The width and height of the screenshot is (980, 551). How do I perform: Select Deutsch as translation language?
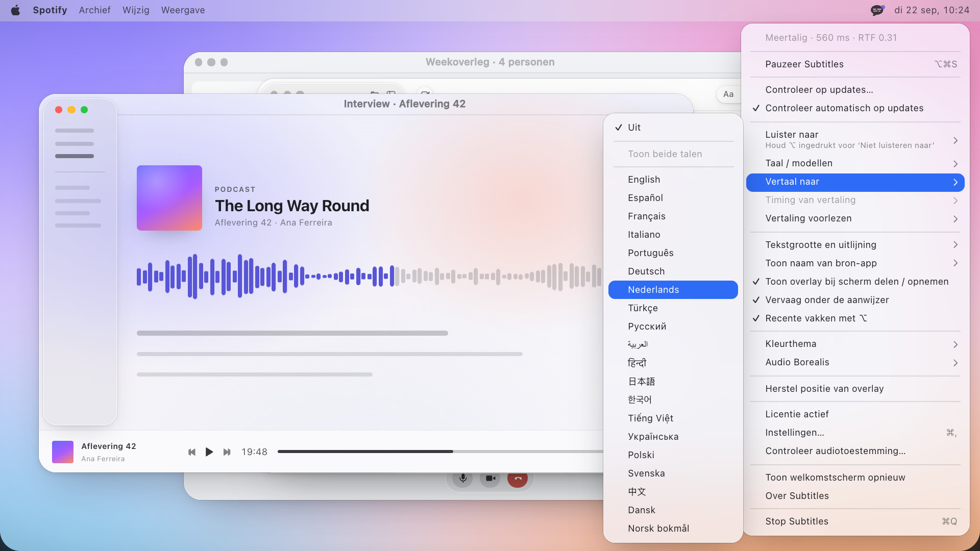(x=673, y=271)
